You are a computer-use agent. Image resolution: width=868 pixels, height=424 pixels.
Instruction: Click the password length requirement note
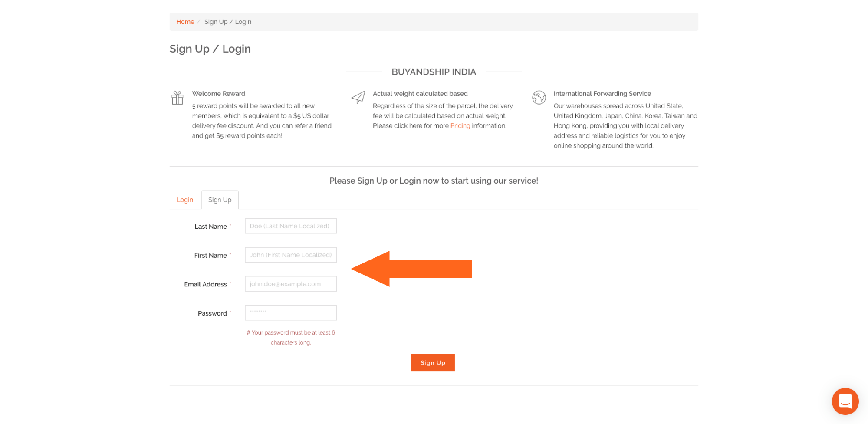291,337
